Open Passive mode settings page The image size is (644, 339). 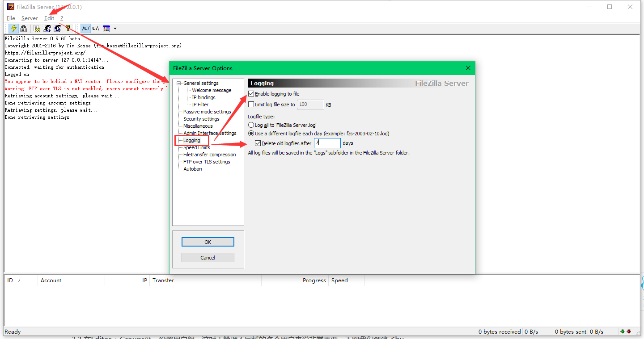(207, 112)
